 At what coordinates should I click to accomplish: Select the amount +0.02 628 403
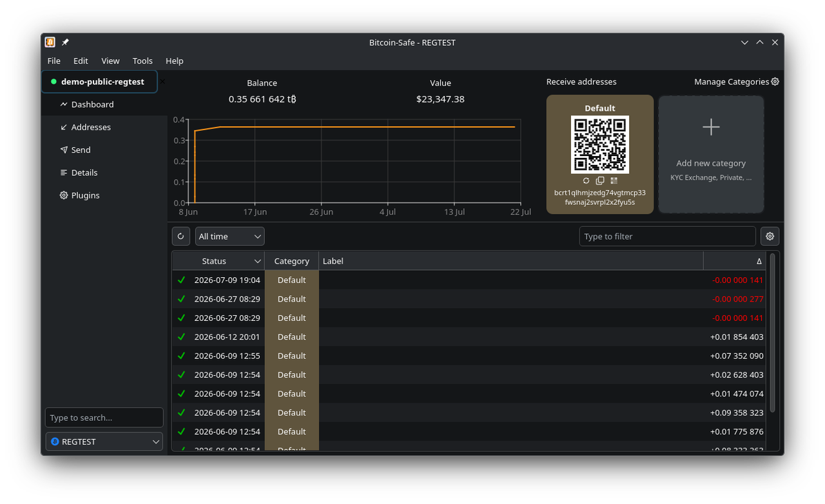[737, 375]
